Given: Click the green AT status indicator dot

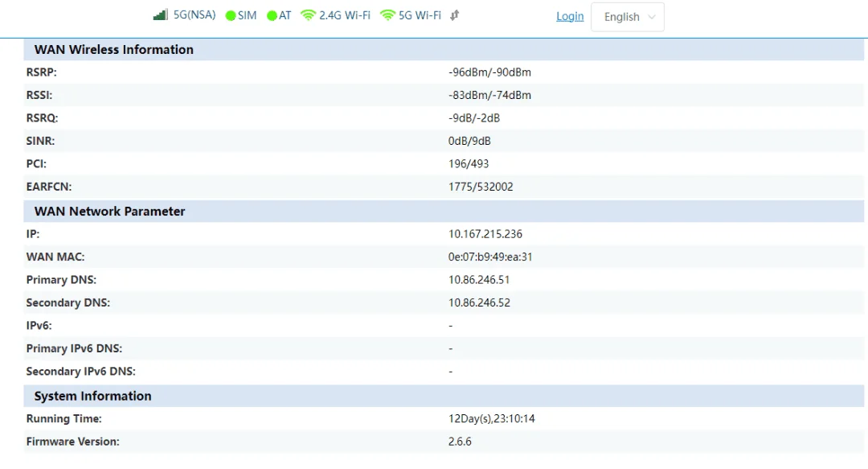Looking at the screenshot, I should pos(272,16).
